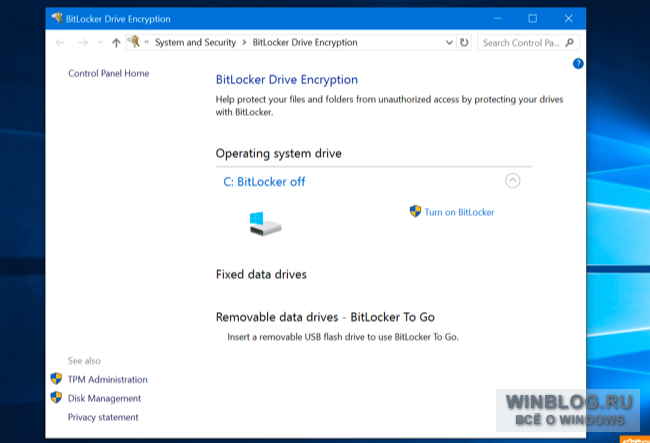Minimize the BitLocker window
Viewport: 650px width, 443px height.
497,19
